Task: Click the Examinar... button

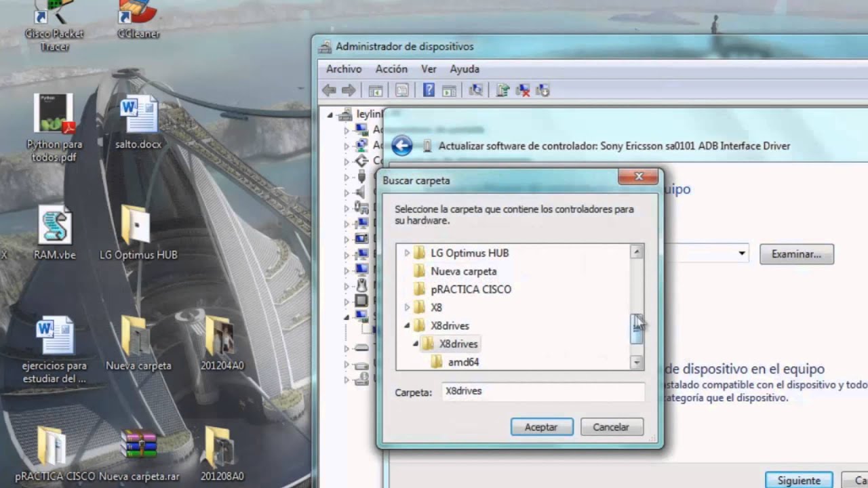Action: pyautogui.click(x=796, y=254)
